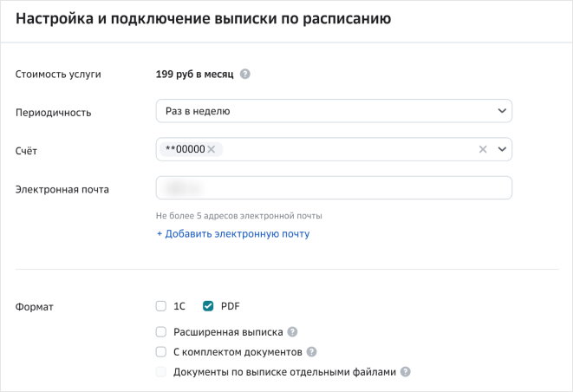Click the help icon beside 199 руб в месяц
This screenshot has height=392, width=573.
(245, 75)
